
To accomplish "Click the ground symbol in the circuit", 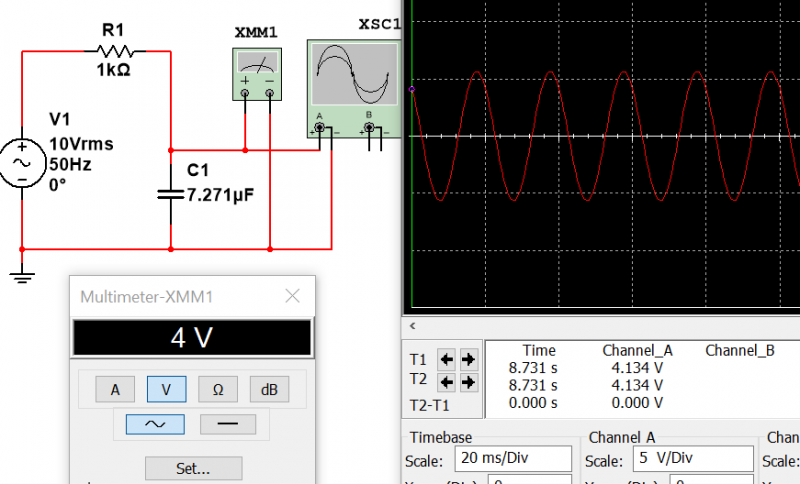I will pos(21,273).
